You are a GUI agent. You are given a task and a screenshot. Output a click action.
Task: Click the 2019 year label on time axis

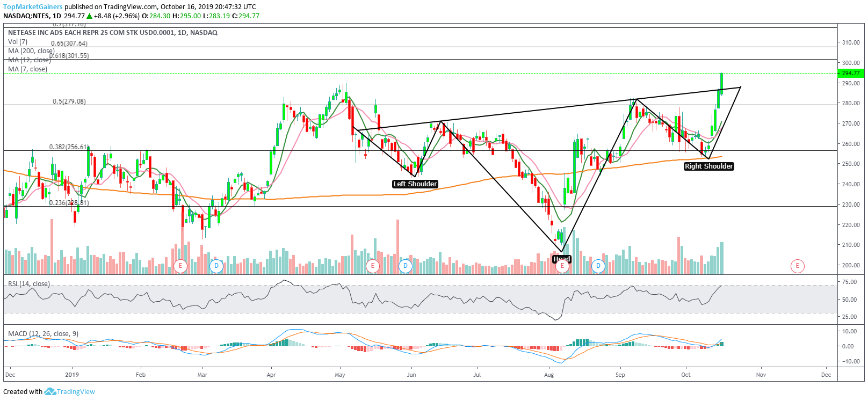(x=71, y=375)
